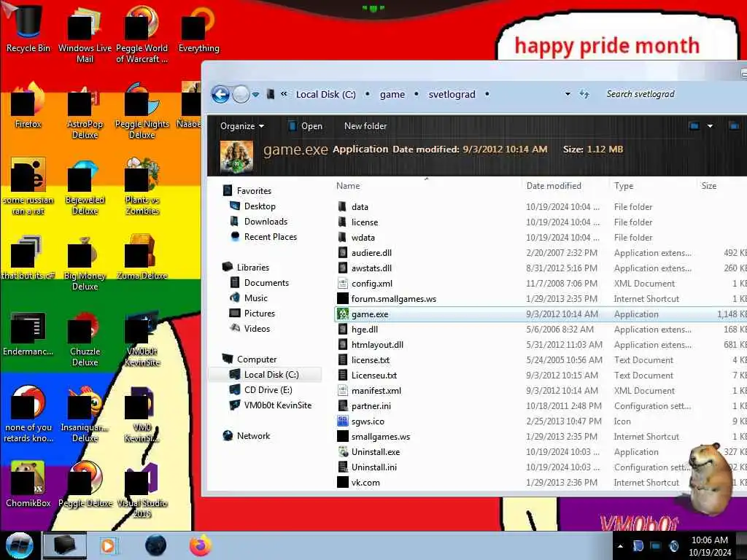The height and width of the screenshot is (560, 747).
Task: Select the sgws.ico file icon
Action: point(343,421)
